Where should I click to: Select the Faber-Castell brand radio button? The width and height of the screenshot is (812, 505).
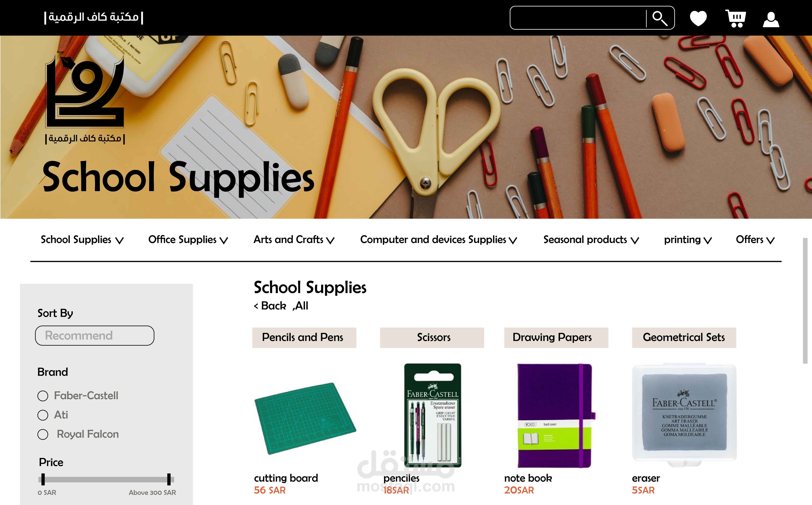(x=43, y=396)
